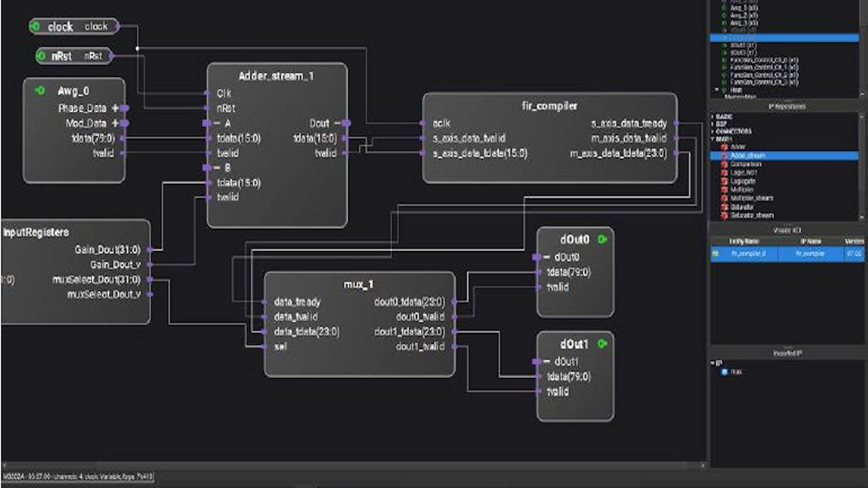Click the green dOut0 output port icon
This screenshot has width=868, height=488.
point(602,239)
